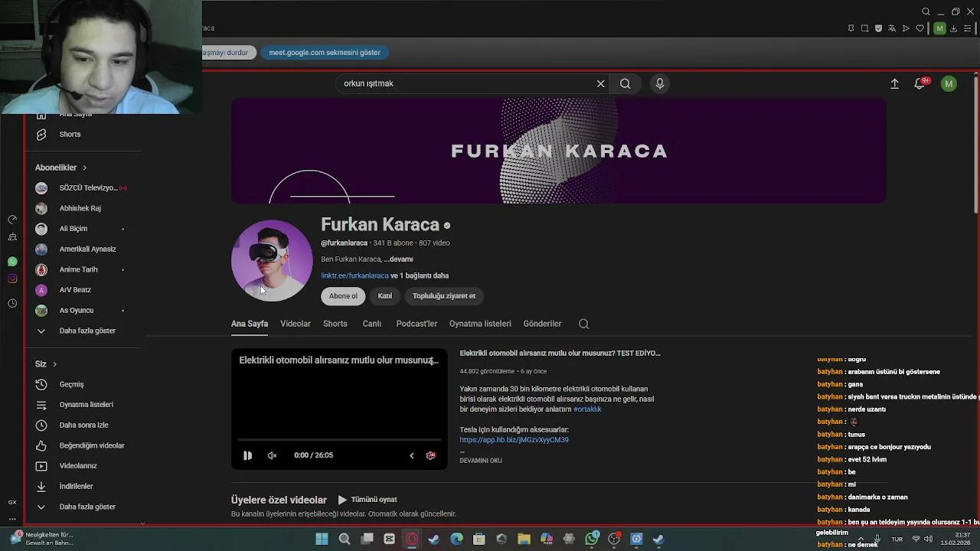Start voice search with the microphone icon
980x551 pixels.
tap(660, 83)
